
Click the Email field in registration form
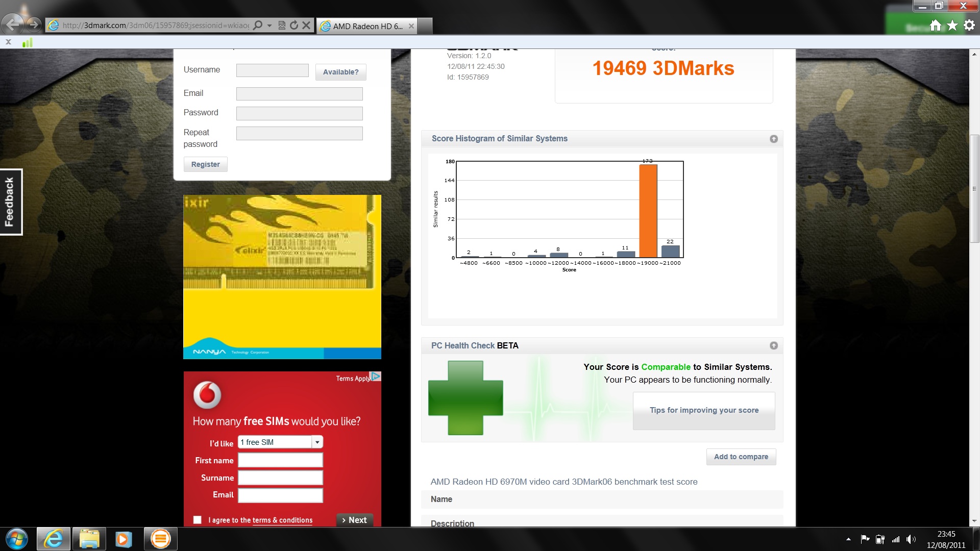(299, 93)
